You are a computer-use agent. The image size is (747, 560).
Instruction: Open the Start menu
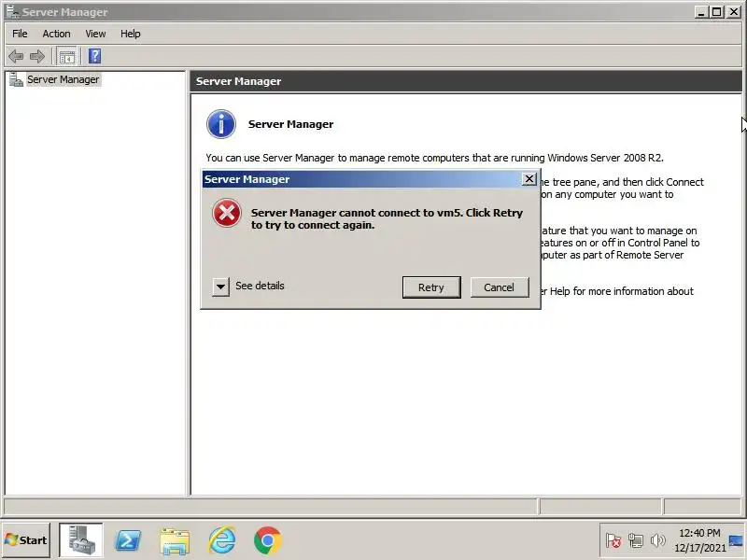click(26, 540)
